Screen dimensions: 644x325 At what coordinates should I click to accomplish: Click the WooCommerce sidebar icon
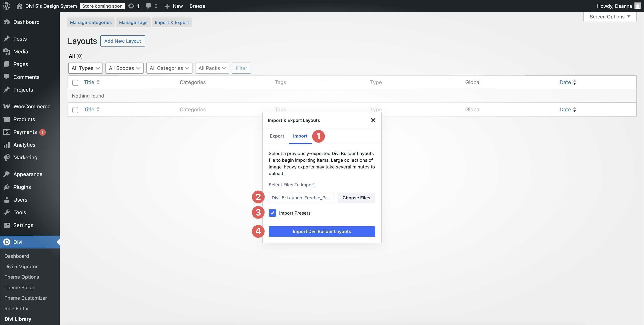[x=7, y=106]
